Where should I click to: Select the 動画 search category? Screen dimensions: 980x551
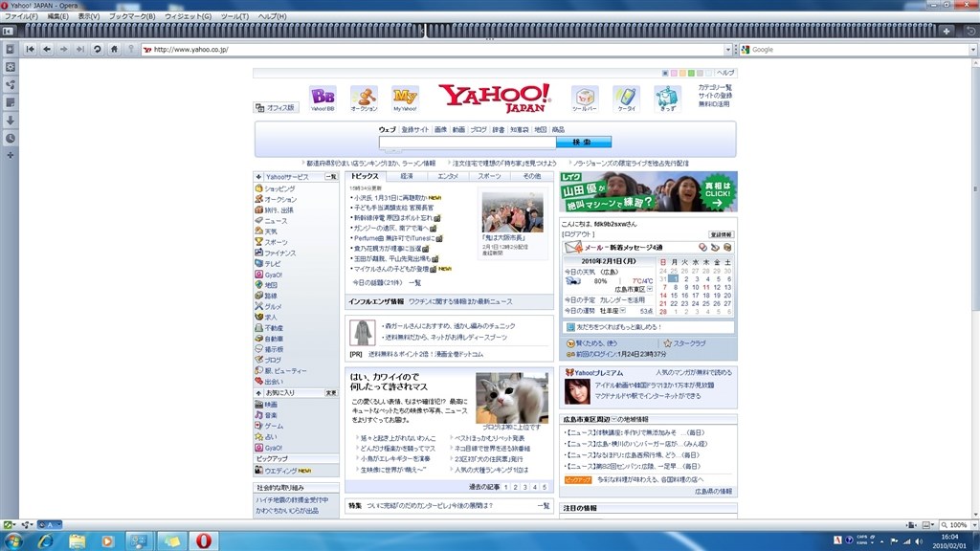(458, 129)
